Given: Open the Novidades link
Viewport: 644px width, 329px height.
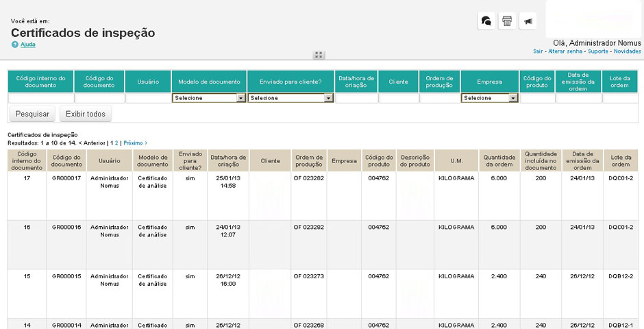Looking at the screenshot, I should tap(627, 51).
